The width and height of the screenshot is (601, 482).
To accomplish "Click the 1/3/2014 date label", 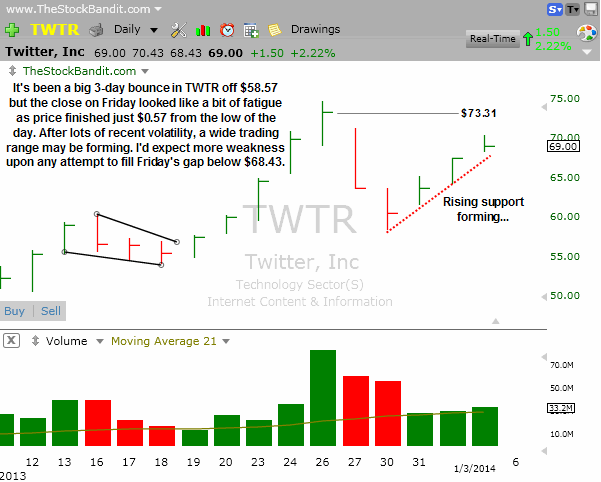I will click(x=475, y=468).
